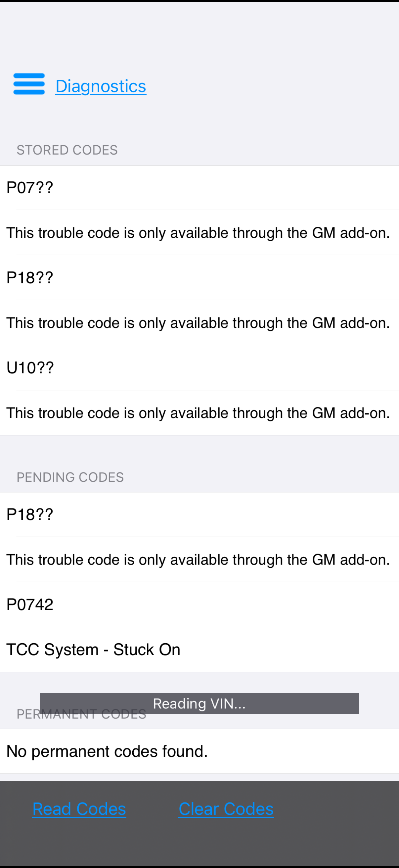The width and height of the screenshot is (399, 868).
Task: Tap the GM add-on message below P07??
Action: coord(199,233)
